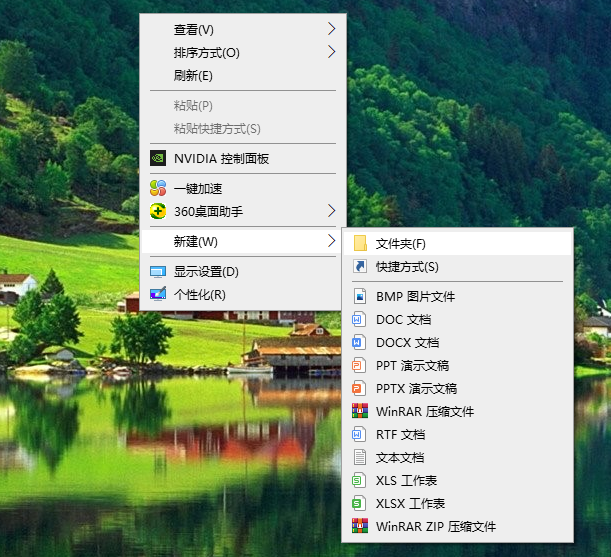The height and width of the screenshot is (557, 611).
Task: Create a new BMP 图片文件
Action: tap(457, 297)
